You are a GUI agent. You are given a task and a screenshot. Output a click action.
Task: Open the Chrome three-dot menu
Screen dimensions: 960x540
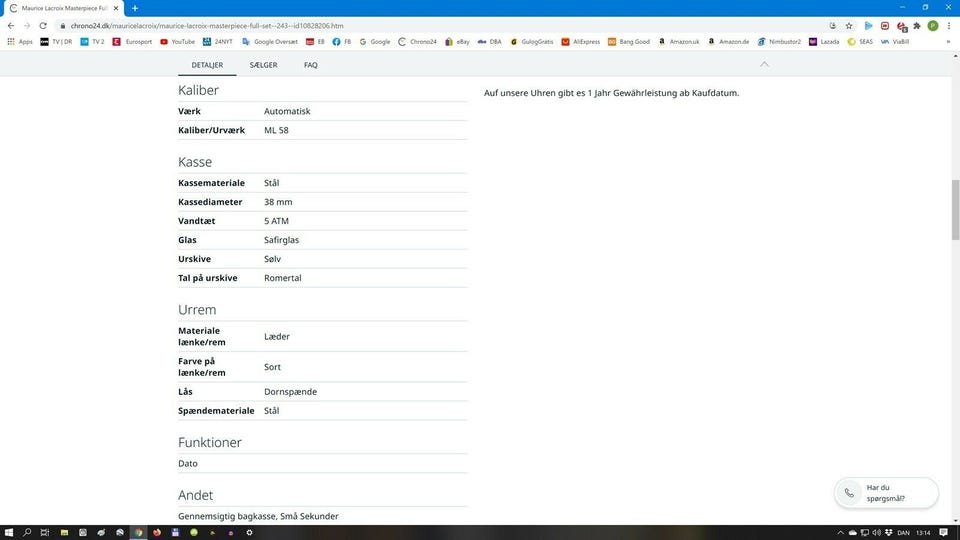pyautogui.click(x=949, y=26)
